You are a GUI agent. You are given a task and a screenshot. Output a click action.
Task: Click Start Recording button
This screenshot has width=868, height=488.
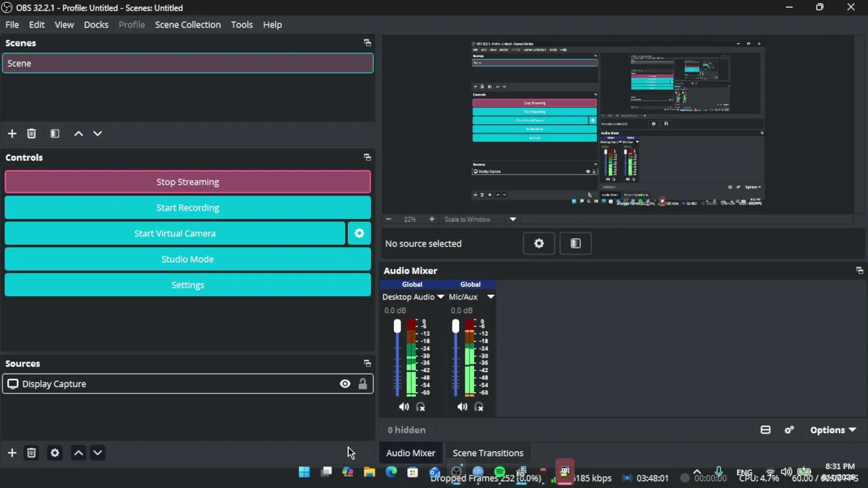point(188,207)
